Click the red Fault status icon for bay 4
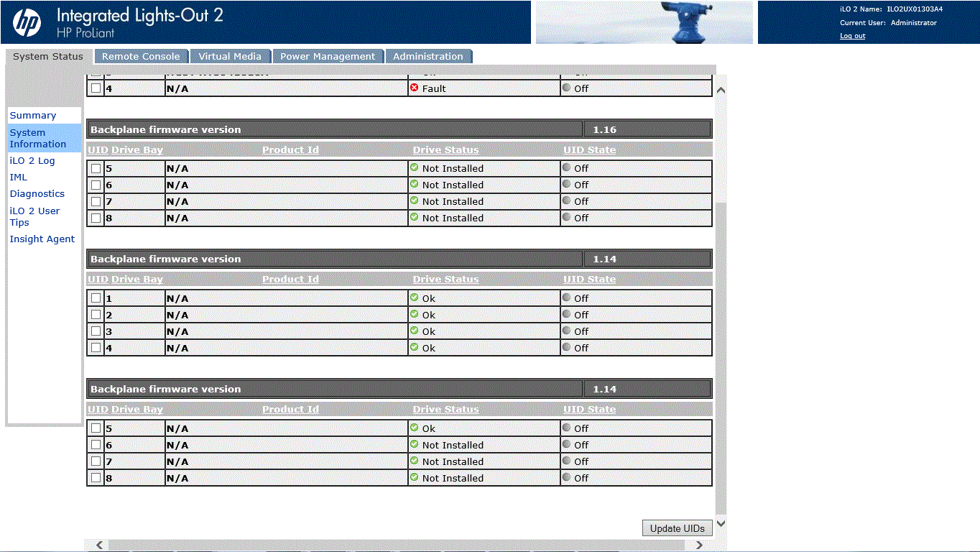Image resolution: width=980 pixels, height=552 pixels. (415, 88)
